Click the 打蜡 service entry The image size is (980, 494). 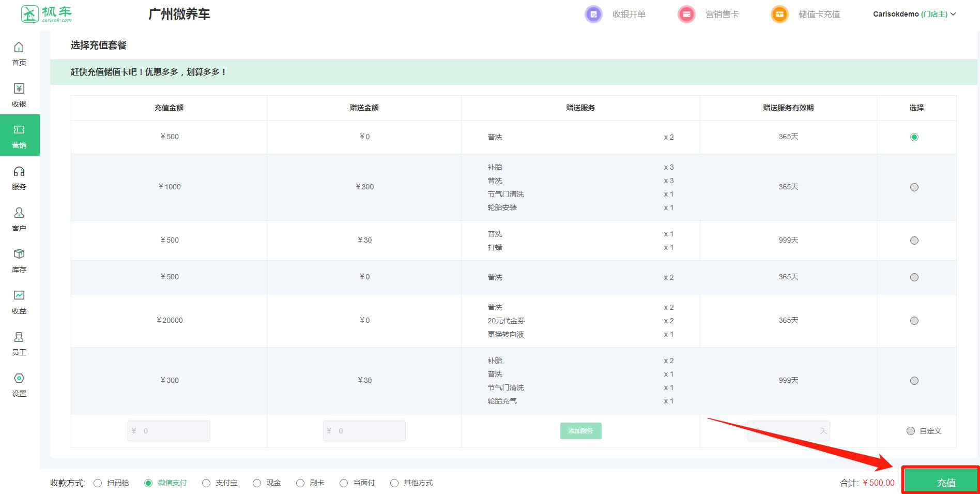pos(495,247)
